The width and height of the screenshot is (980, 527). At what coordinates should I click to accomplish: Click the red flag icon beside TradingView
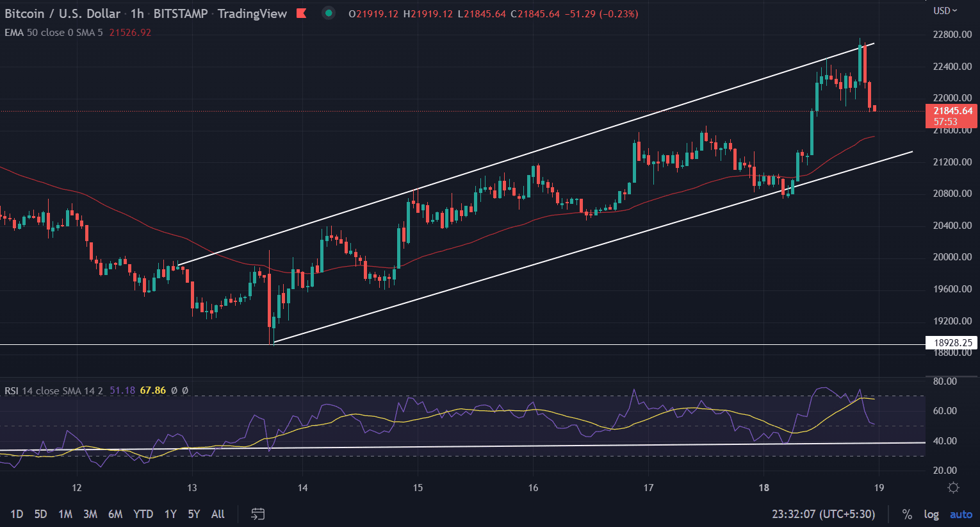point(301,13)
